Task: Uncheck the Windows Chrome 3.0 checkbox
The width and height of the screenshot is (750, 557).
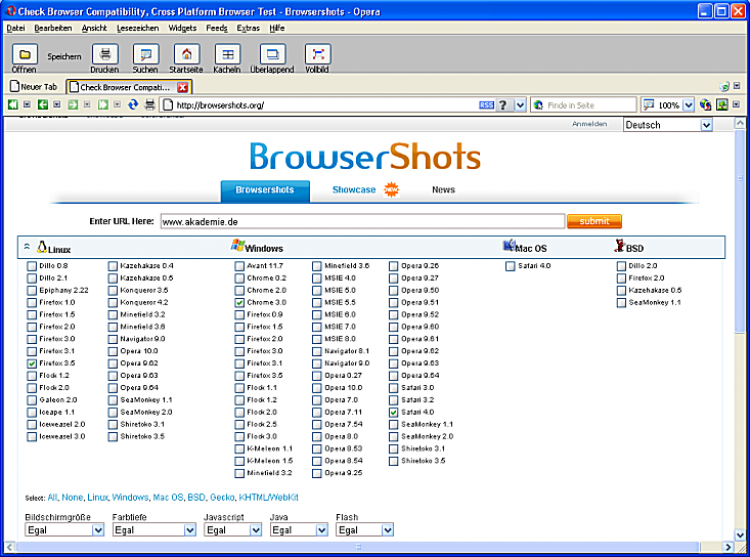Action: (x=240, y=302)
